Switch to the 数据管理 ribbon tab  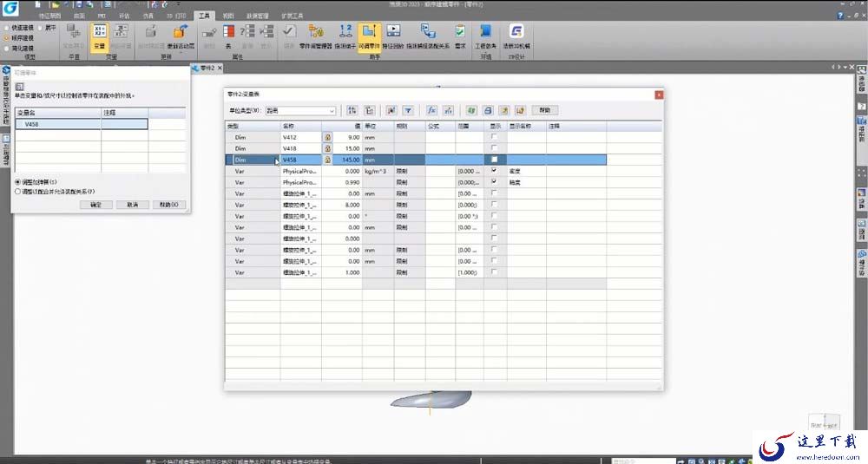258,16
